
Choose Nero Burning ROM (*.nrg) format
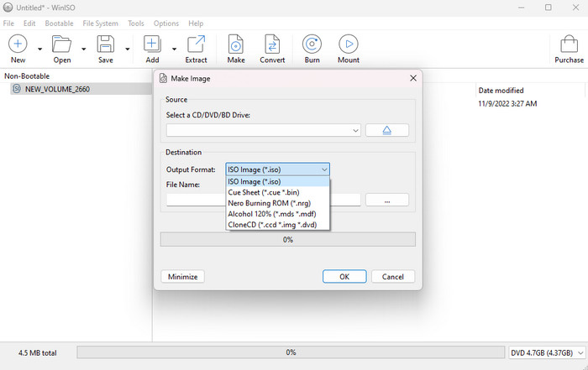(x=277, y=203)
